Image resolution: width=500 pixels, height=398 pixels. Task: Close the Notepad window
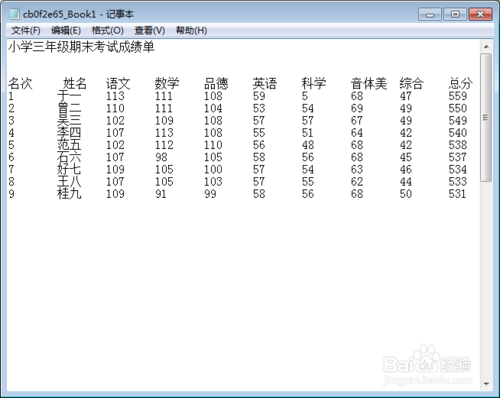(480, 14)
